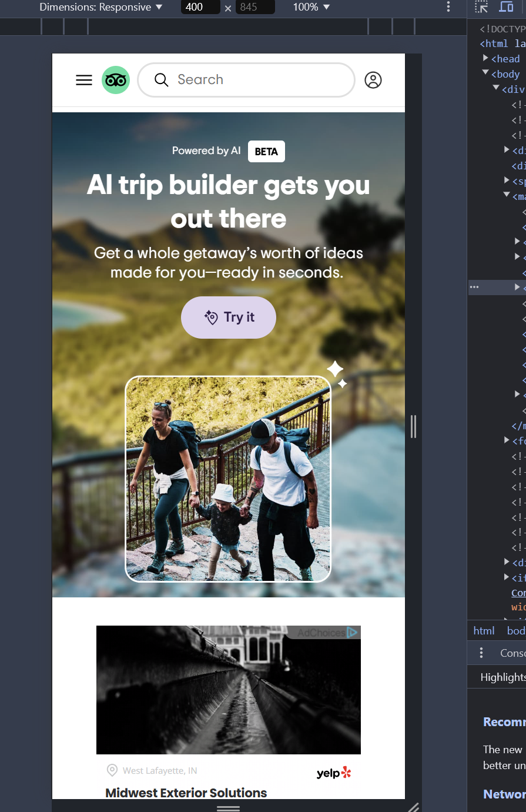Click 'West Lafayette, IN' text

[x=160, y=770]
